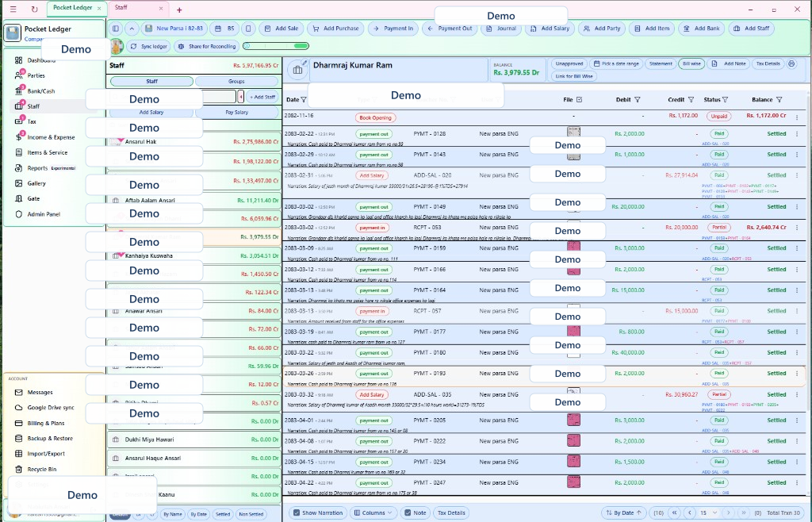
Task: Open a new tab with plus icon
Action: pyautogui.click(x=179, y=10)
